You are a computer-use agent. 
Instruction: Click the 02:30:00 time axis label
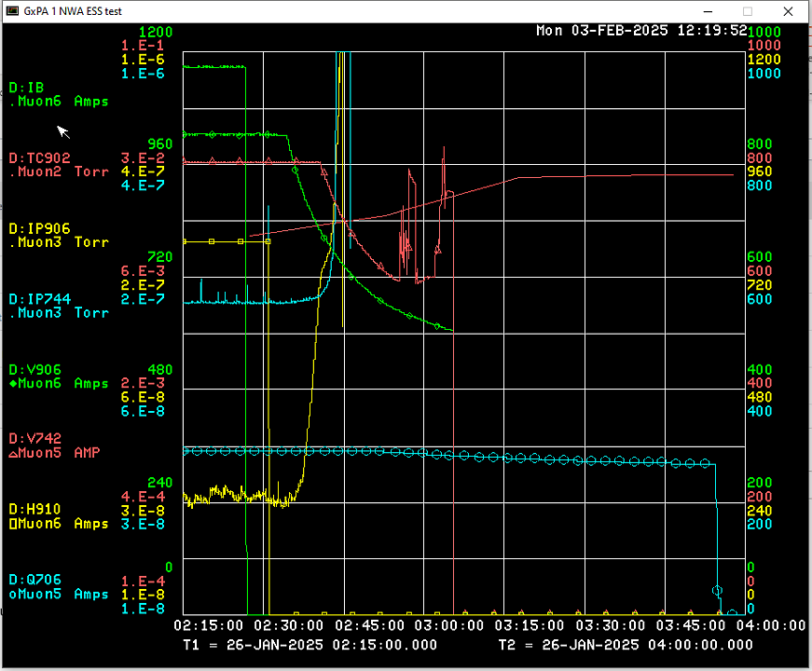(x=289, y=625)
